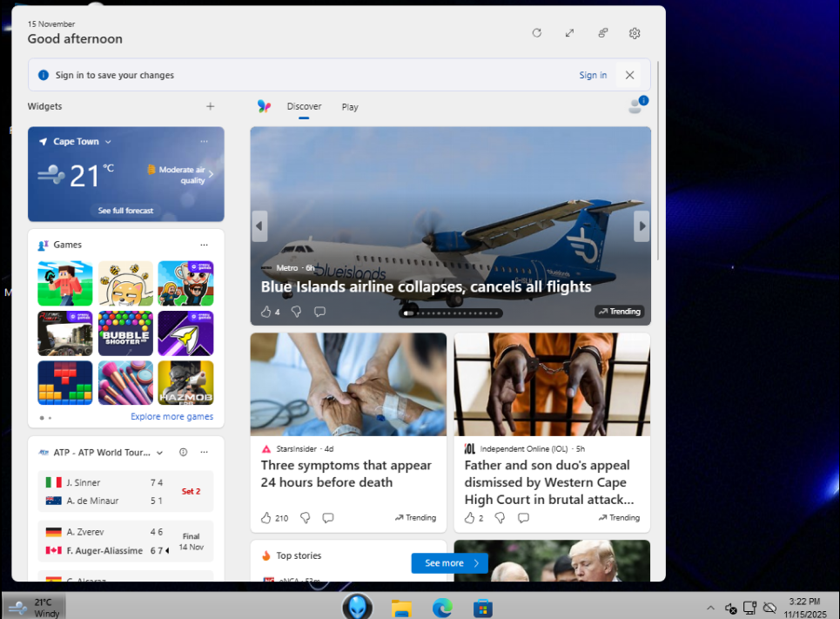Viewport: 840px width, 619px height.
Task: Open the network status tray icon
Action: click(x=749, y=608)
